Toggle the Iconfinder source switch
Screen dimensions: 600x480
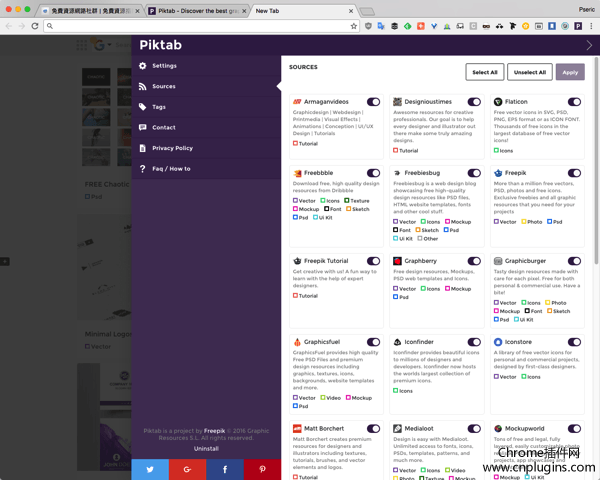tap(474, 342)
